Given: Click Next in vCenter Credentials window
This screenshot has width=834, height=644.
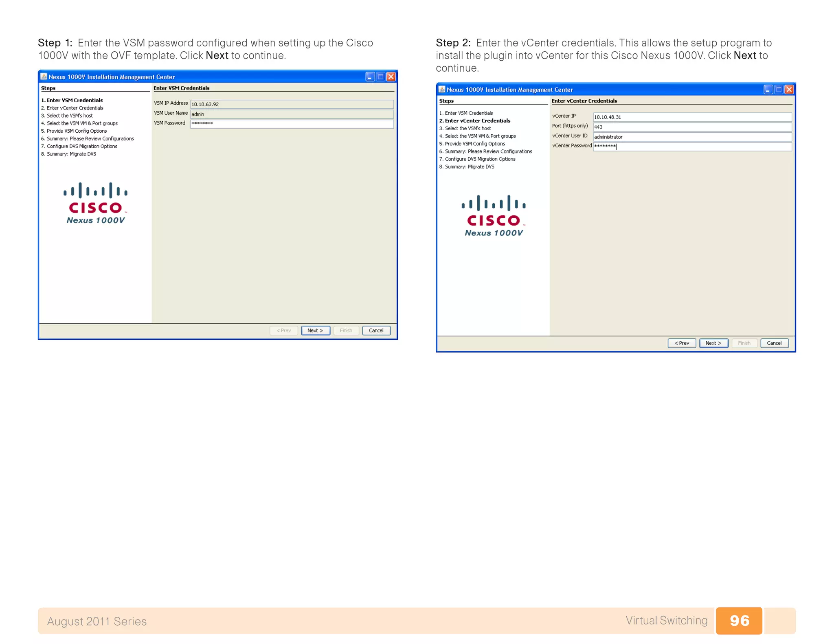Looking at the screenshot, I should tap(713, 343).
